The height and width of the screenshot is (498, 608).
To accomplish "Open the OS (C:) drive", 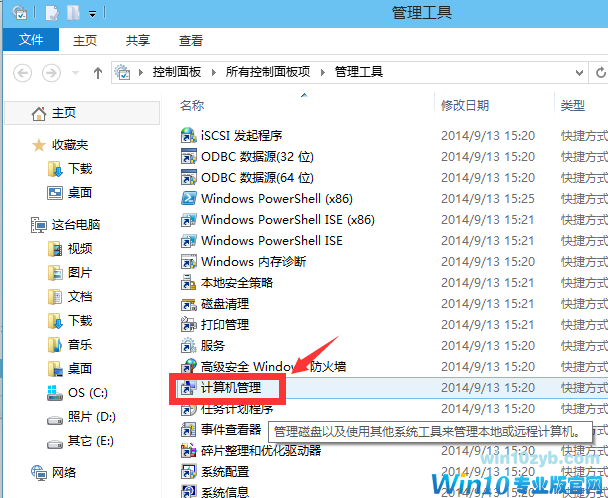I will pos(88,393).
